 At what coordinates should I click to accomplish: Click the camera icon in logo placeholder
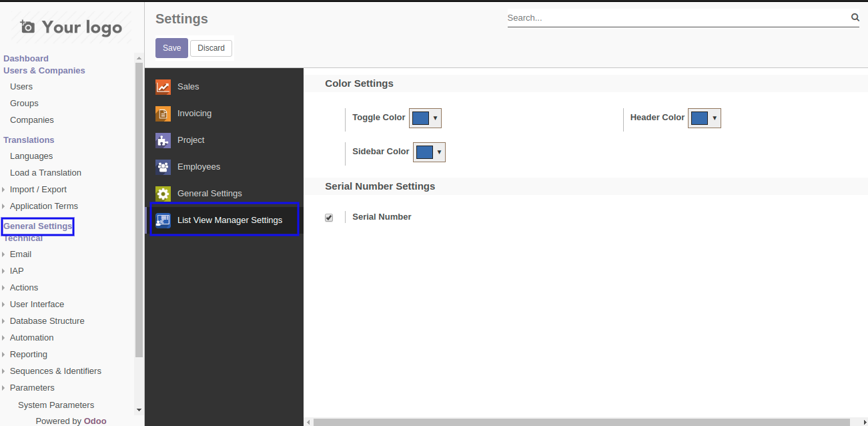point(27,27)
